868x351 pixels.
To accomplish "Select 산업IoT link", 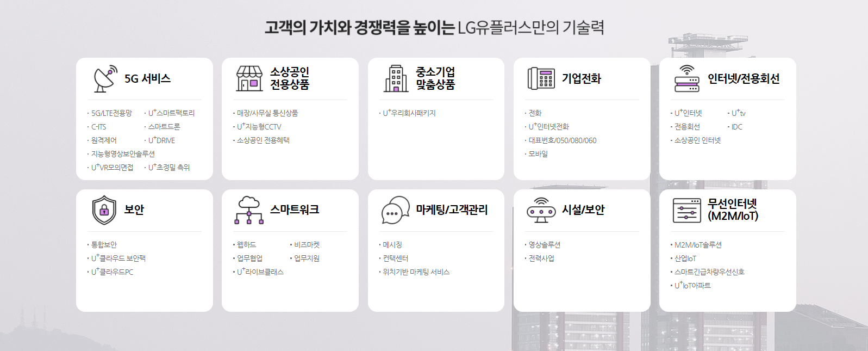I will pos(685,258).
